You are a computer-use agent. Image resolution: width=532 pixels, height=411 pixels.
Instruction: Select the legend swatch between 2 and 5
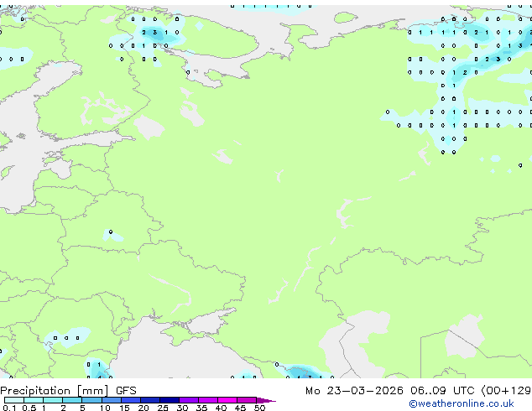click(x=72, y=400)
